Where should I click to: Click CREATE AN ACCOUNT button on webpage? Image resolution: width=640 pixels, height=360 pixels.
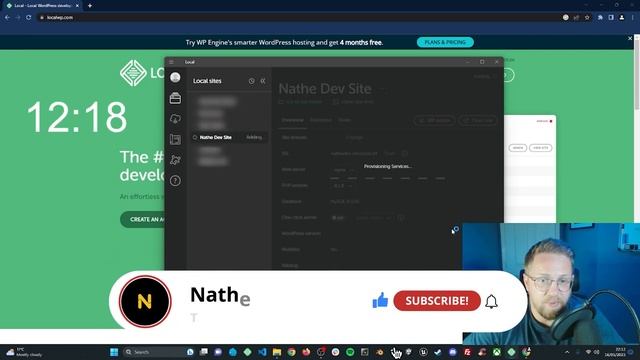tap(142, 219)
